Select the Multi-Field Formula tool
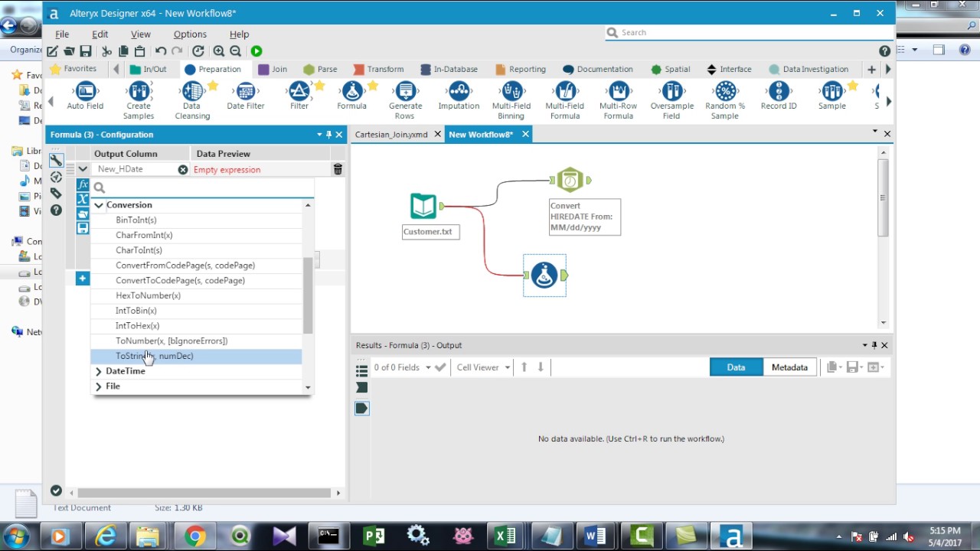This screenshot has height=551, width=980. (565, 101)
